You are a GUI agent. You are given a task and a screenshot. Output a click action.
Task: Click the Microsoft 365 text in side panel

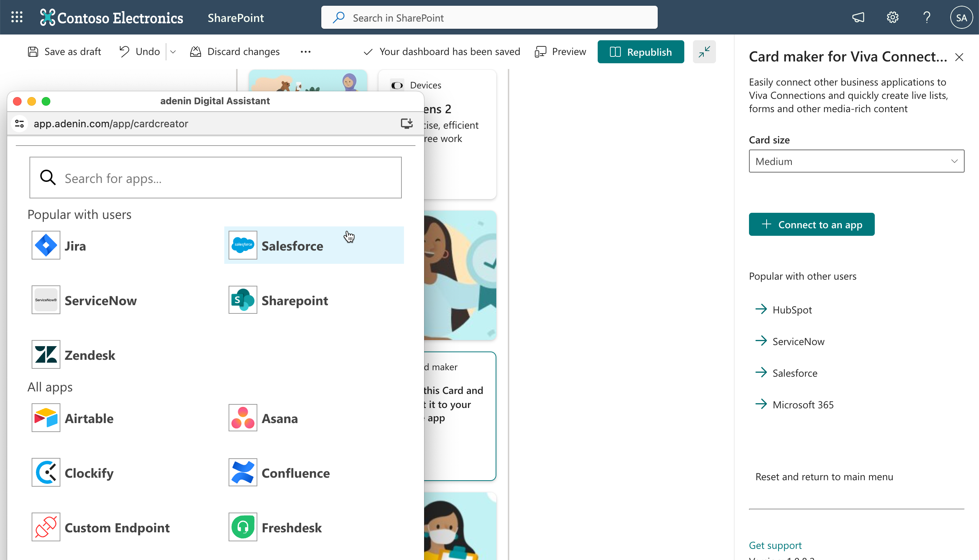click(803, 404)
